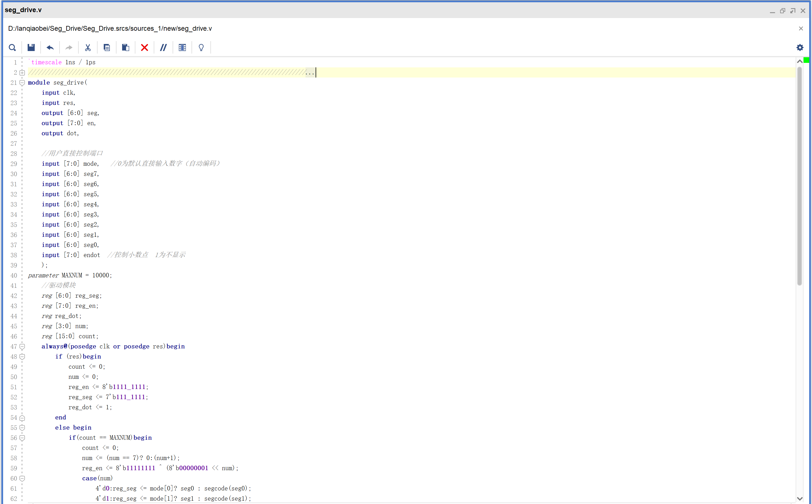Click the green status marker at top right

pos(806,60)
